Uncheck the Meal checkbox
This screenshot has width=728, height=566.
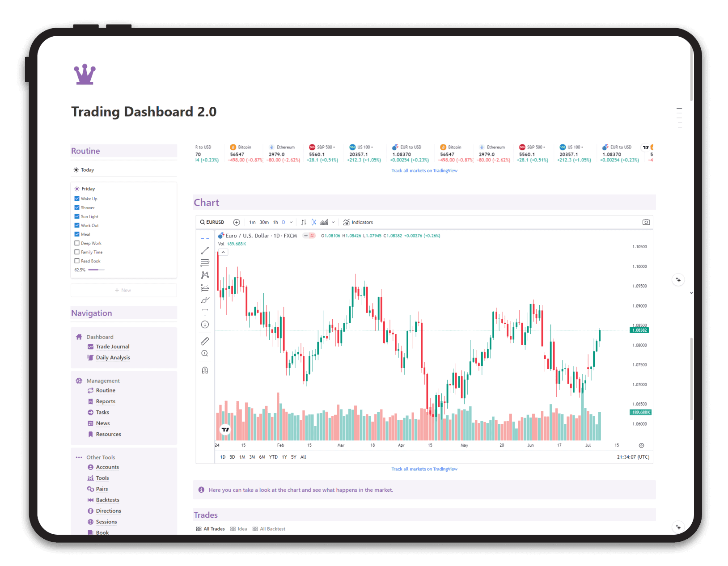click(x=77, y=234)
